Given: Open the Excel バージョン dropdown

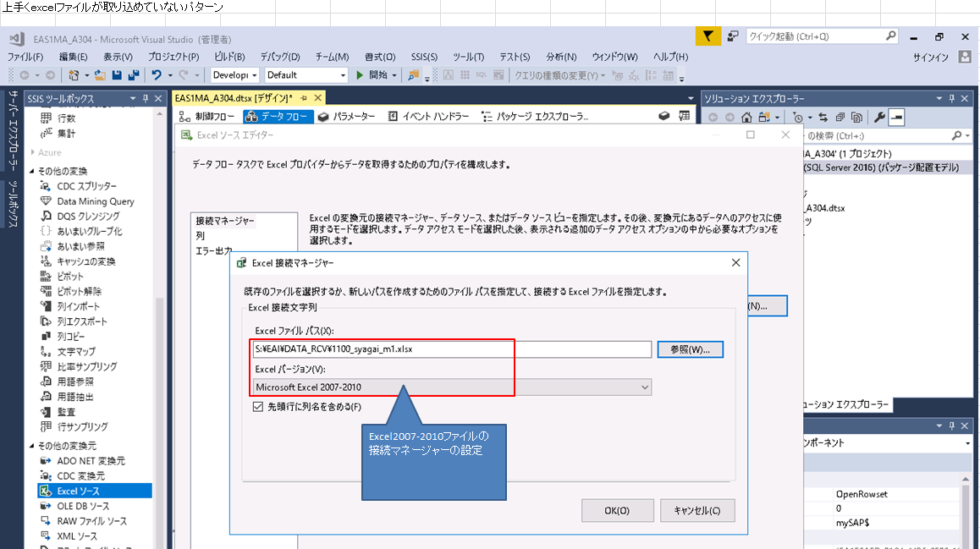Looking at the screenshot, I should [x=451, y=387].
